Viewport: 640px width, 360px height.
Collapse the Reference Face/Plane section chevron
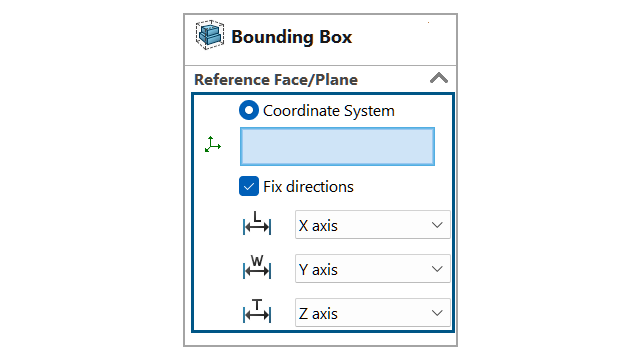pos(439,78)
